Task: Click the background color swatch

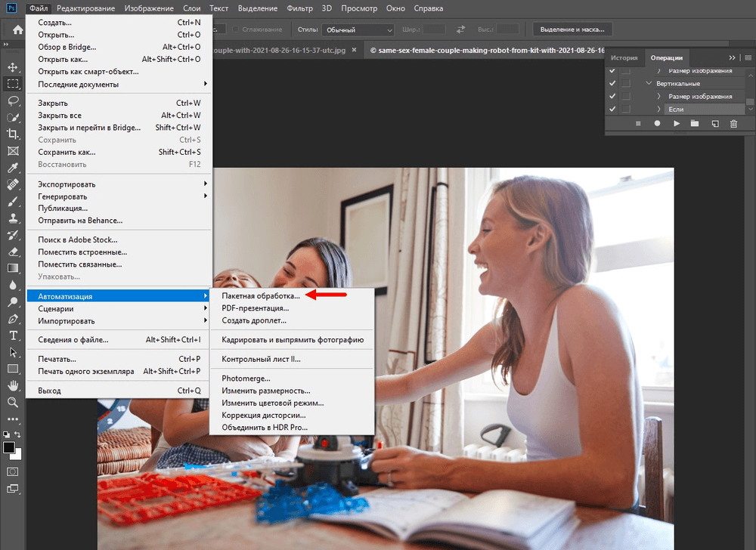Action: (18, 455)
